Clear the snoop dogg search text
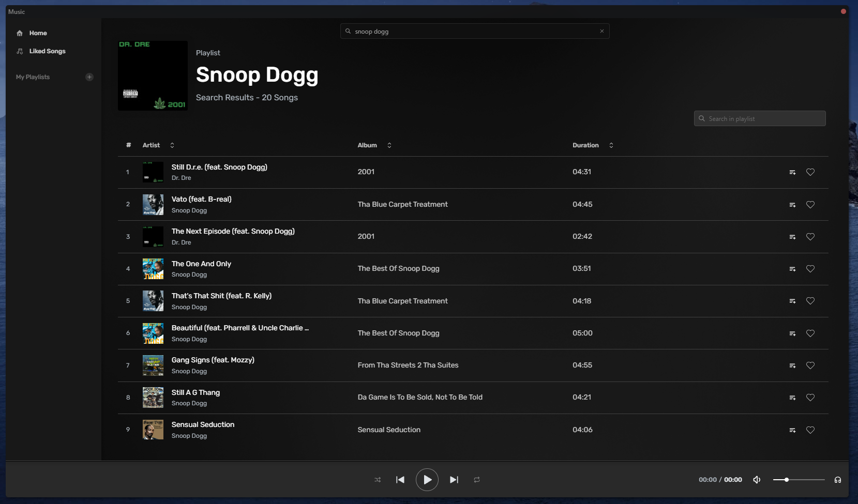The image size is (858, 504). [x=601, y=31]
